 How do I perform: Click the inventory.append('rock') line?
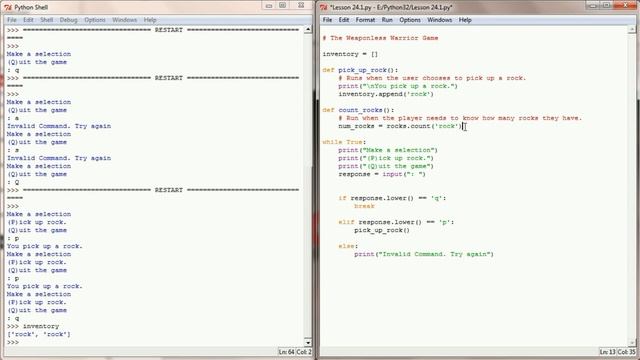click(386, 94)
